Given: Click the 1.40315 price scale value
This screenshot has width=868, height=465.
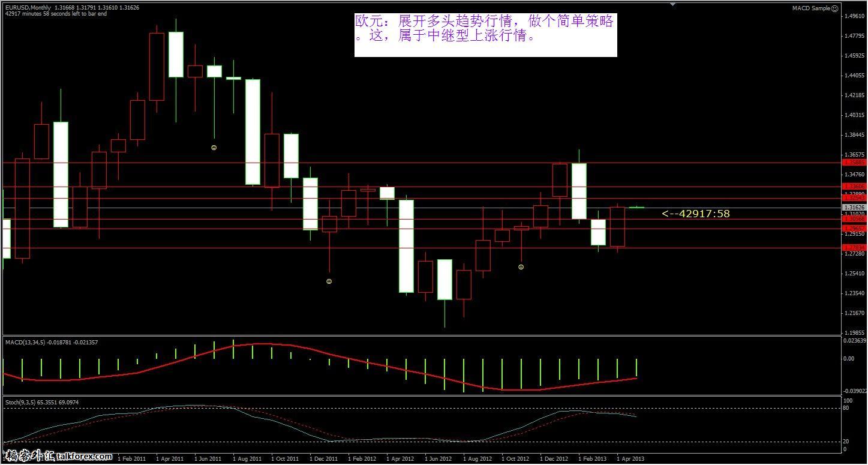Looking at the screenshot, I should tap(854, 115).
